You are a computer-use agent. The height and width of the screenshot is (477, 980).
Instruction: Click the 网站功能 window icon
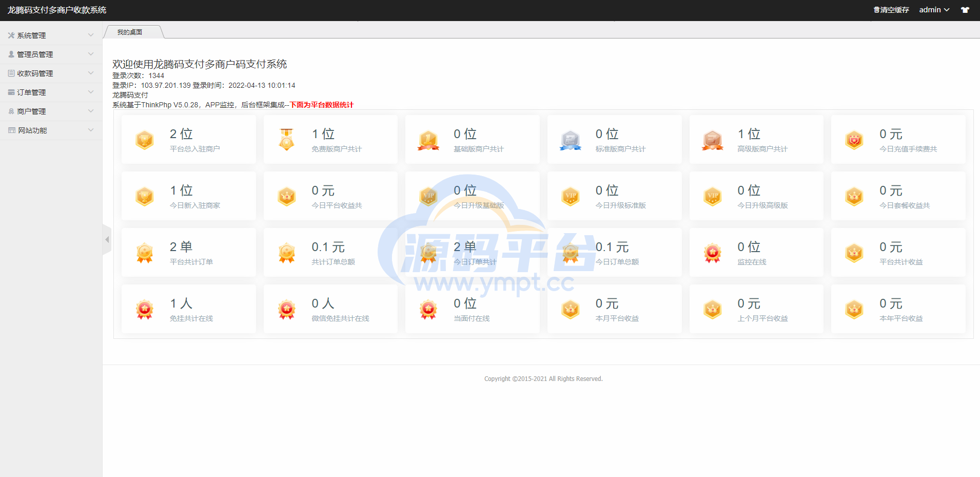12,130
